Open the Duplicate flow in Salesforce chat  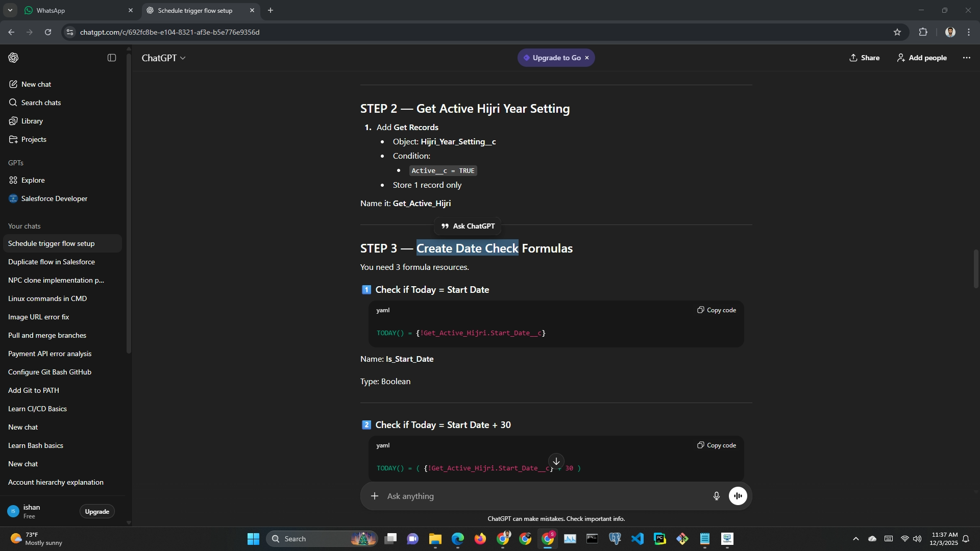pyautogui.click(x=52, y=262)
